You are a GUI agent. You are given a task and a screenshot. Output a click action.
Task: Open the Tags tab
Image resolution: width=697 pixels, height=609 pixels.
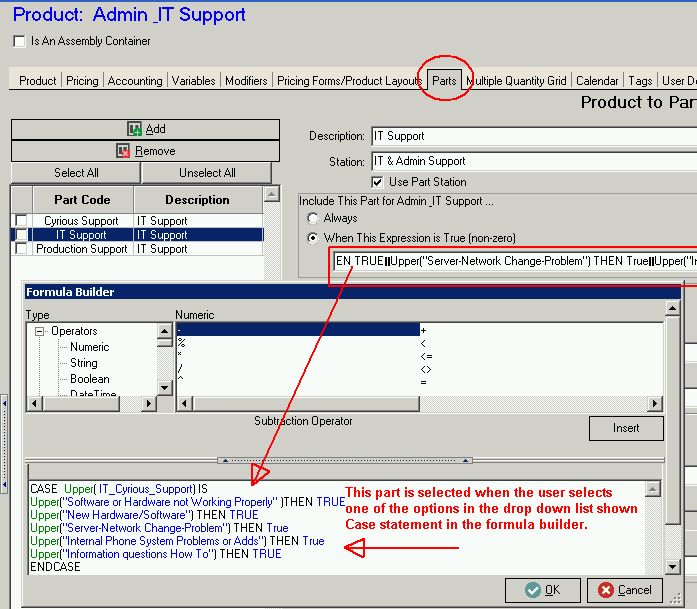(640, 81)
